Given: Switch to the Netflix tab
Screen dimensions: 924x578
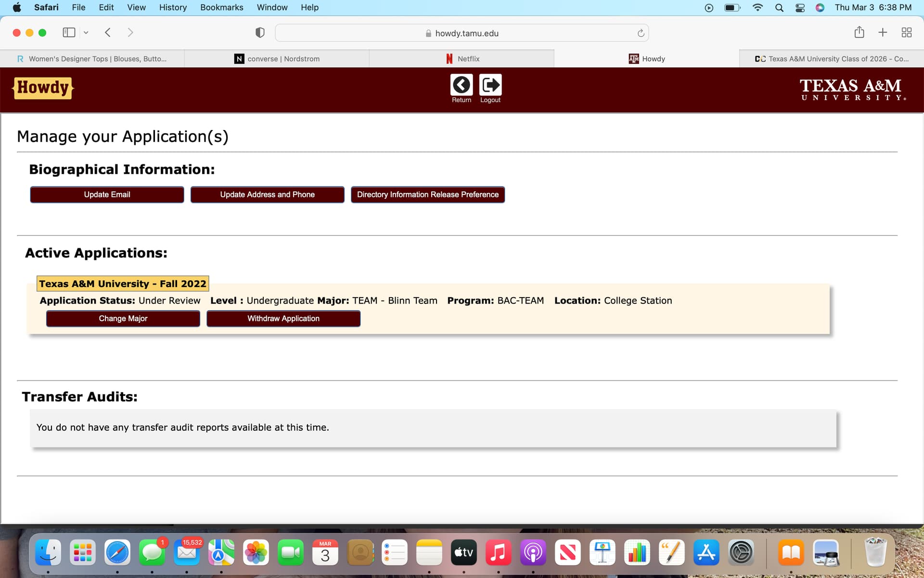Looking at the screenshot, I should (x=462, y=59).
